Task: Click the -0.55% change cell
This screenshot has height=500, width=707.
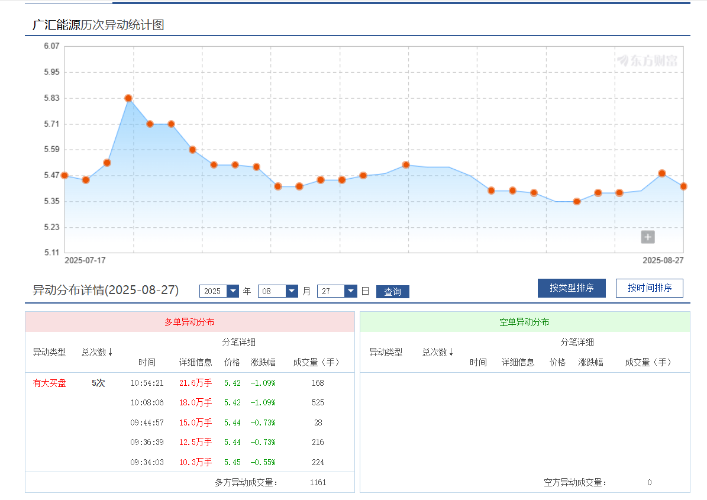Action: 263,462
